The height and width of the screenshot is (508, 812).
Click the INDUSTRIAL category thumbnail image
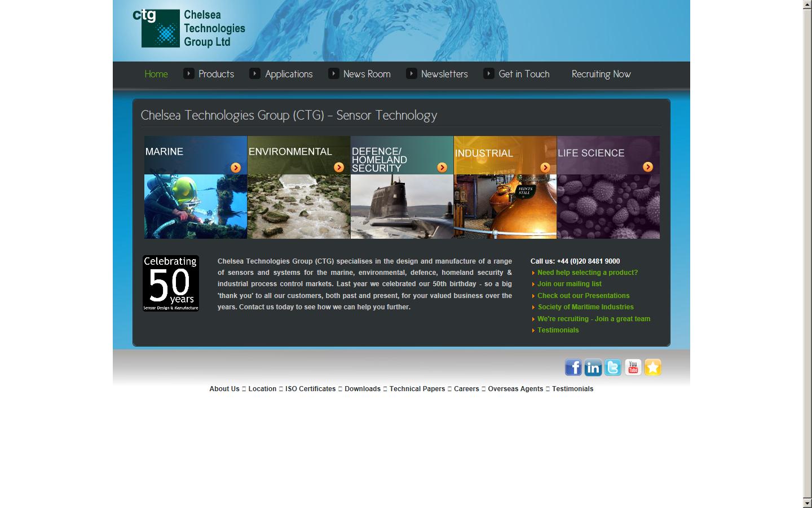(x=505, y=206)
